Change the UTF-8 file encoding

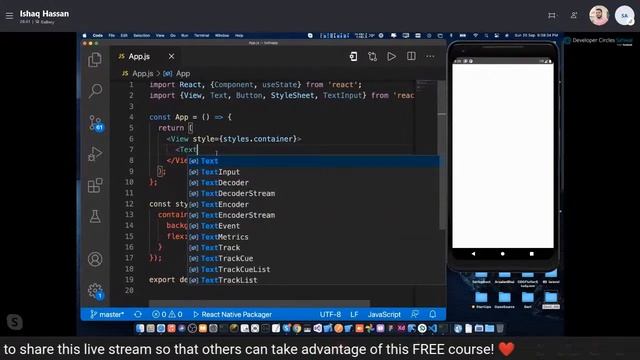330,314
